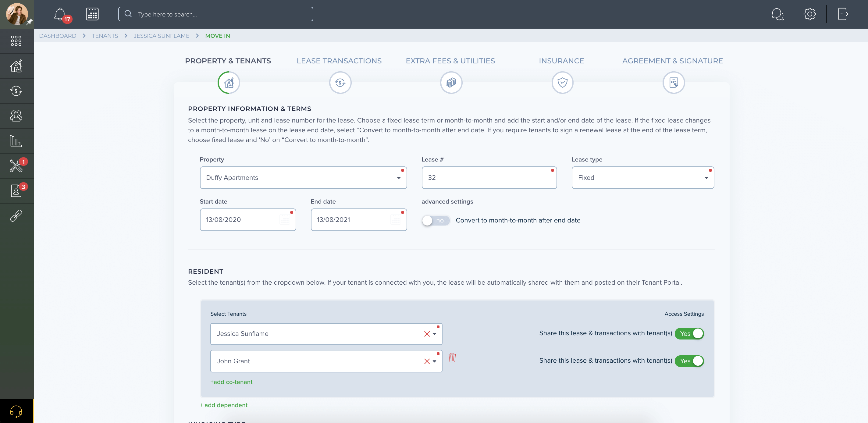Open the notifications bell icon
Viewport: 868px width, 423px height.
coord(60,14)
